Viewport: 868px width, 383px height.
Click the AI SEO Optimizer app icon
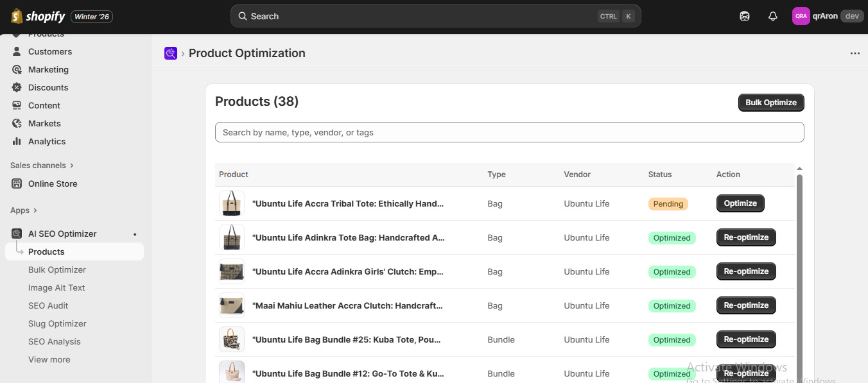(x=17, y=234)
